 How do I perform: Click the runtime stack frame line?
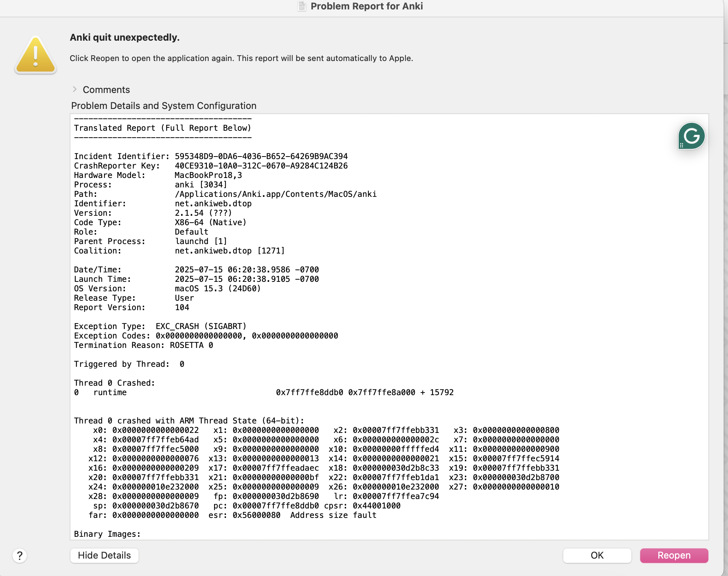tap(264, 392)
